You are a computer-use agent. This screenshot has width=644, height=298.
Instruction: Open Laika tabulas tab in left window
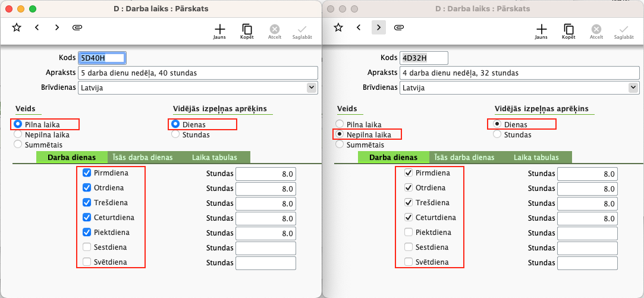coord(215,158)
